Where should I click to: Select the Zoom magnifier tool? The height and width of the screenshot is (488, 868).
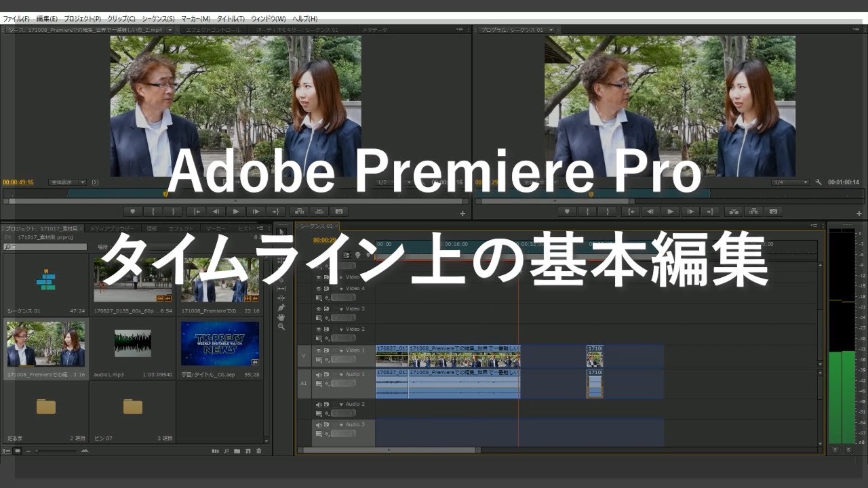(x=281, y=327)
